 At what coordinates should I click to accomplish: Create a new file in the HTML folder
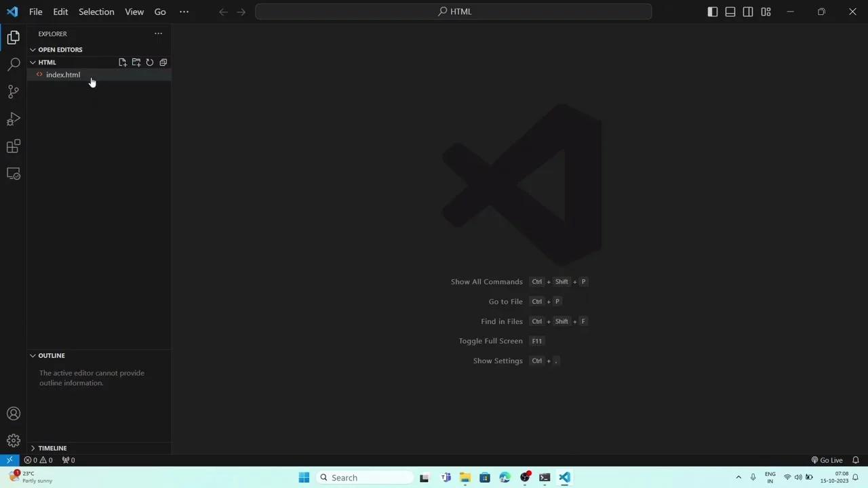pyautogui.click(x=122, y=62)
